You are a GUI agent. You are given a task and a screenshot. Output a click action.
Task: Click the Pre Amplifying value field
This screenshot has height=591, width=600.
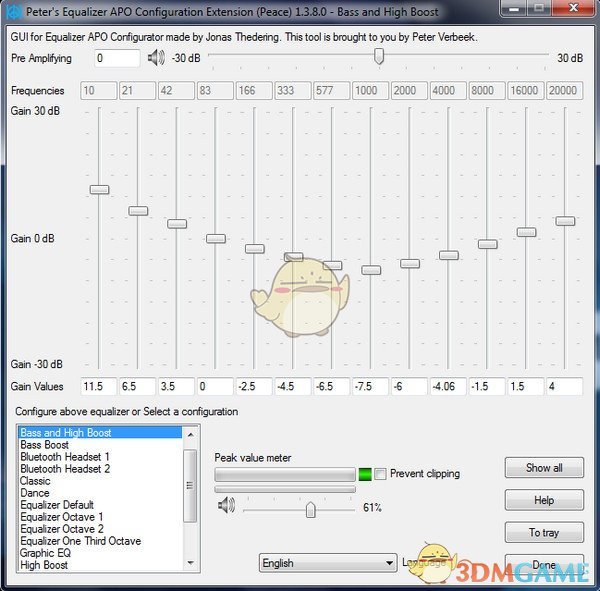(x=117, y=58)
